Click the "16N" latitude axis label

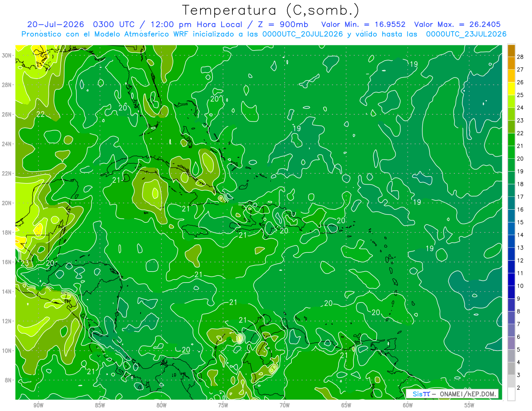coord(7,262)
